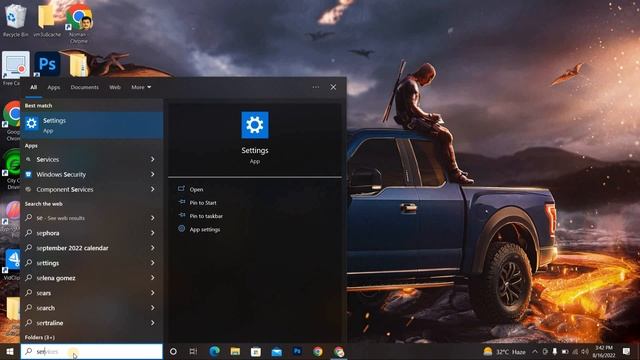Viewport: 640px width, 360px height.
Task: Click into the taskbar search box
Action: point(92,351)
